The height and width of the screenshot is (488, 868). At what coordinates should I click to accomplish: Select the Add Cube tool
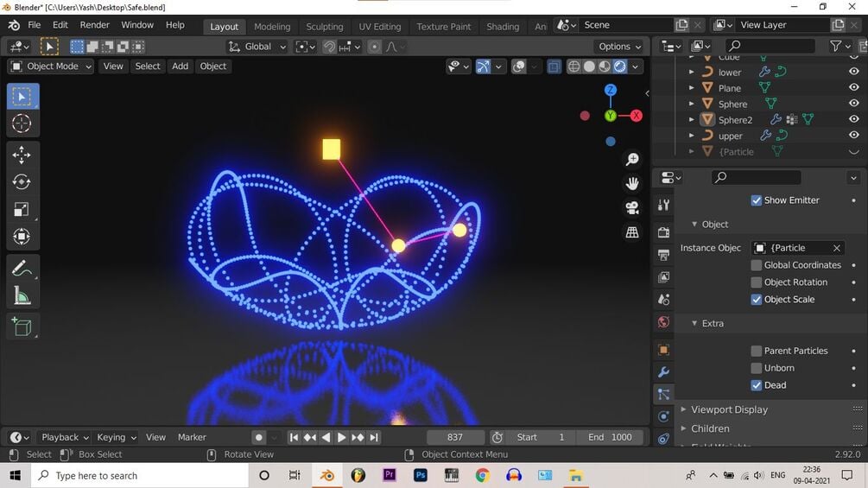tap(22, 327)
